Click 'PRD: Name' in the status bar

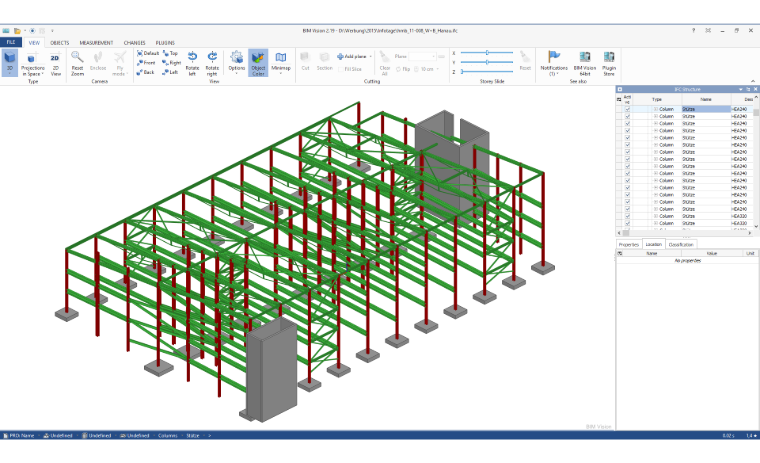coord(19,435)
